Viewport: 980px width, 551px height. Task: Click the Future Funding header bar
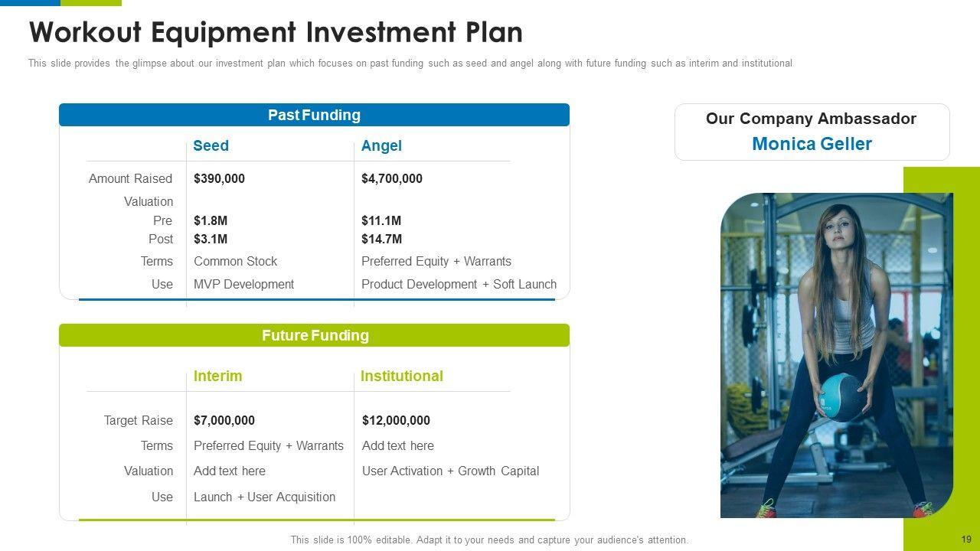point(314,335)
